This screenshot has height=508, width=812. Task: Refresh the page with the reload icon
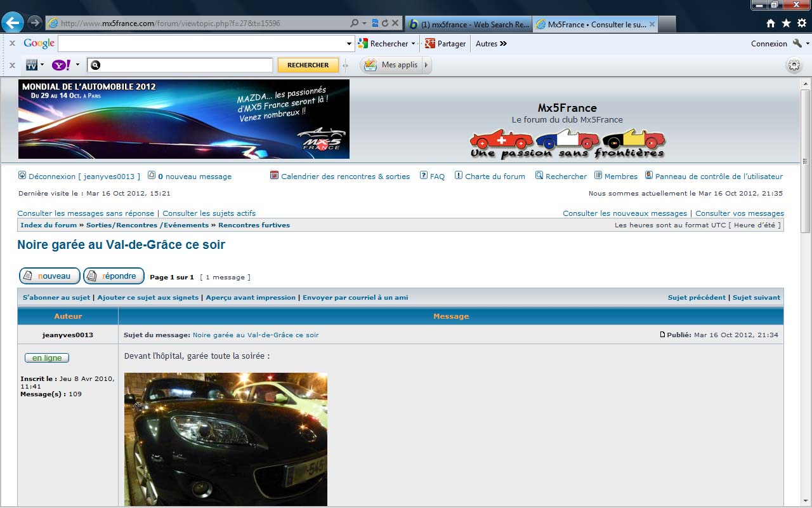click(384, 23)
